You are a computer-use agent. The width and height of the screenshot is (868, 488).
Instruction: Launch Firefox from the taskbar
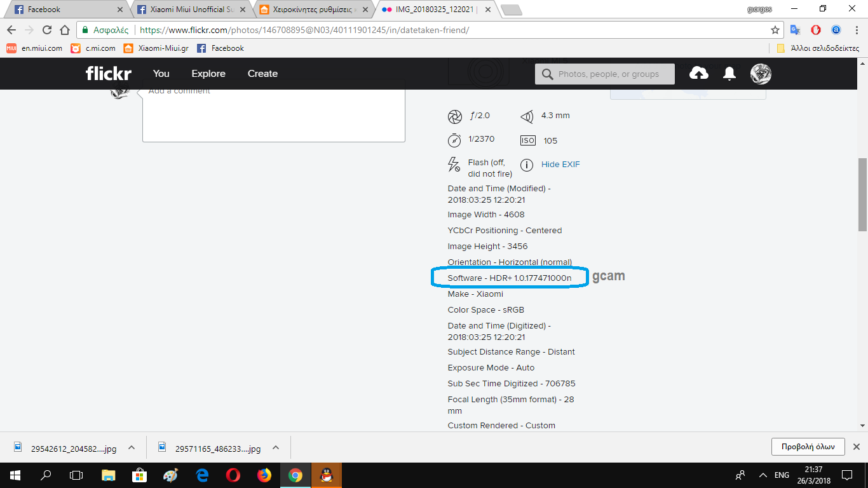[264, 475]
